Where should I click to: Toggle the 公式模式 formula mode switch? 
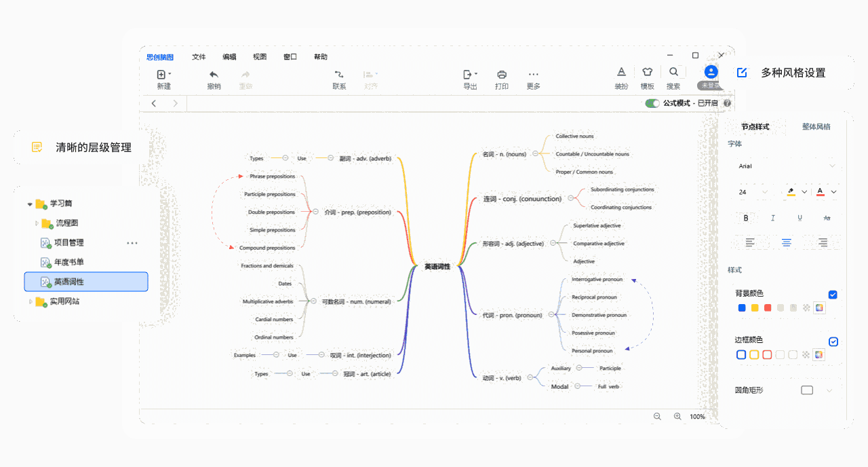652,103
